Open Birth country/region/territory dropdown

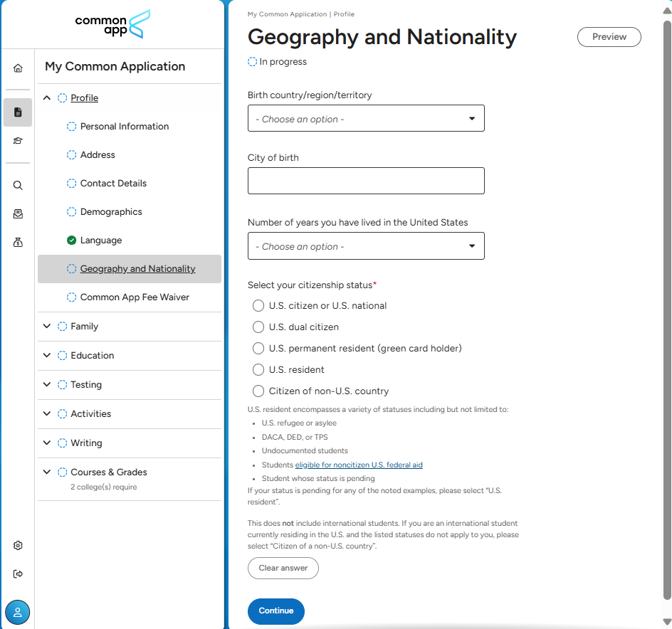366,119
